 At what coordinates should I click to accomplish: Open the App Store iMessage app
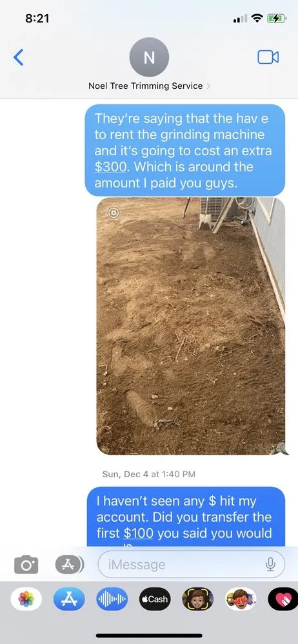(69, 599)
